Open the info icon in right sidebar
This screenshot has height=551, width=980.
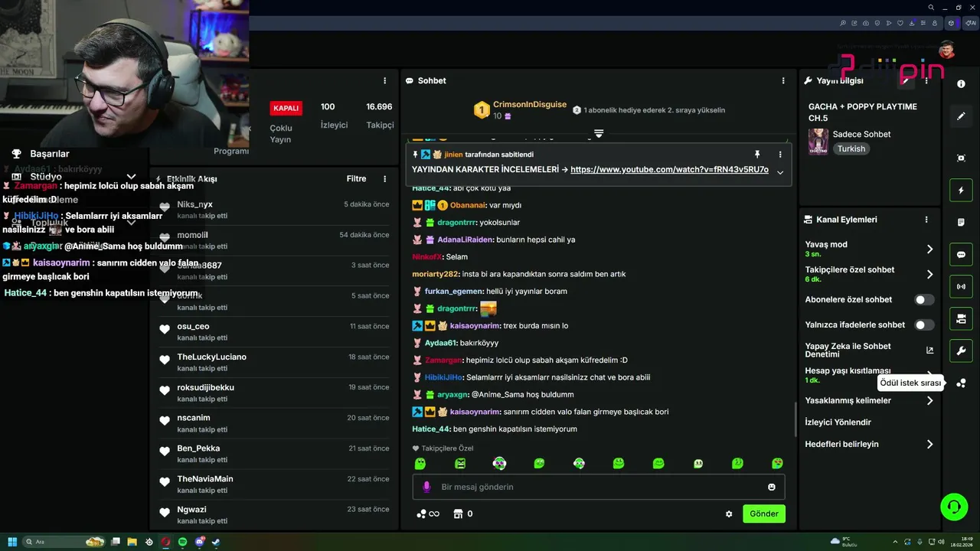click(961, 84)
